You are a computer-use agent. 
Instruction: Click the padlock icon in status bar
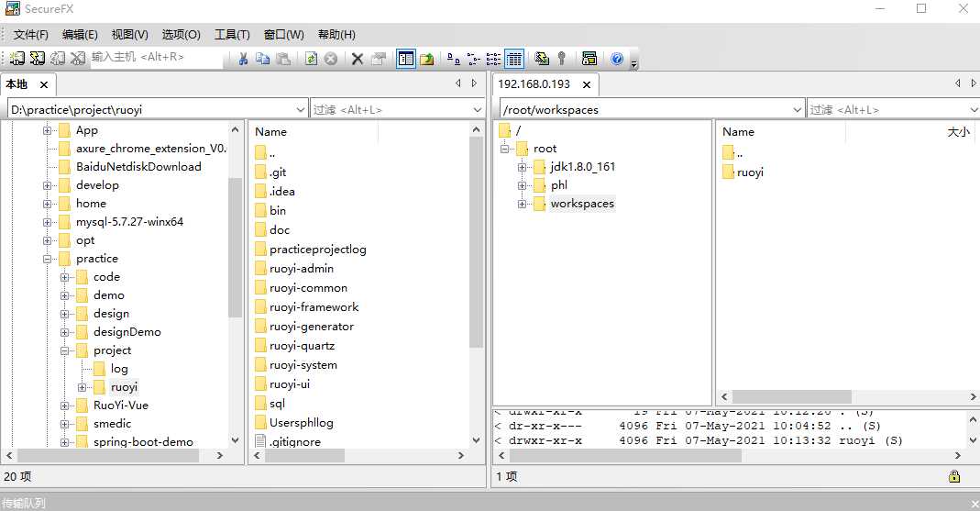pyautogui.click(x=954, y=476)
